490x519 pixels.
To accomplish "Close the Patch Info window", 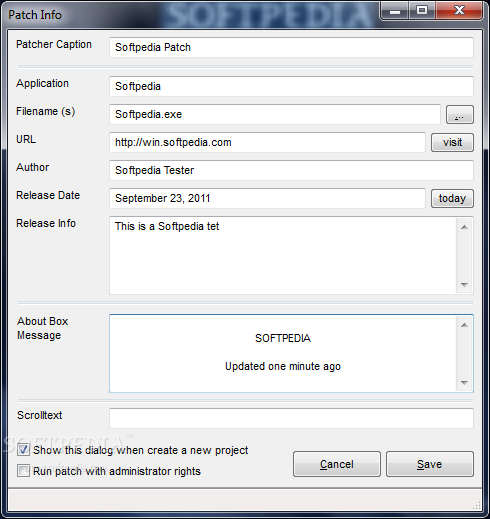I will [459, 11].
